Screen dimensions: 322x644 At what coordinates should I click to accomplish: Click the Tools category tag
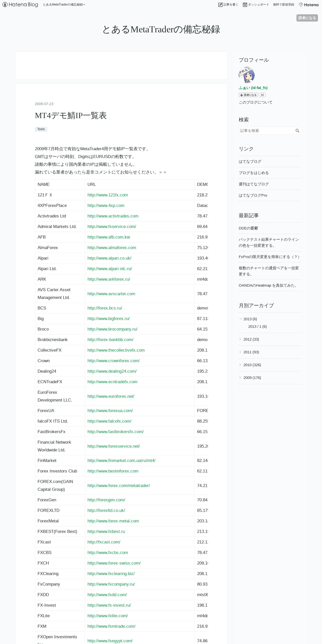41,129
